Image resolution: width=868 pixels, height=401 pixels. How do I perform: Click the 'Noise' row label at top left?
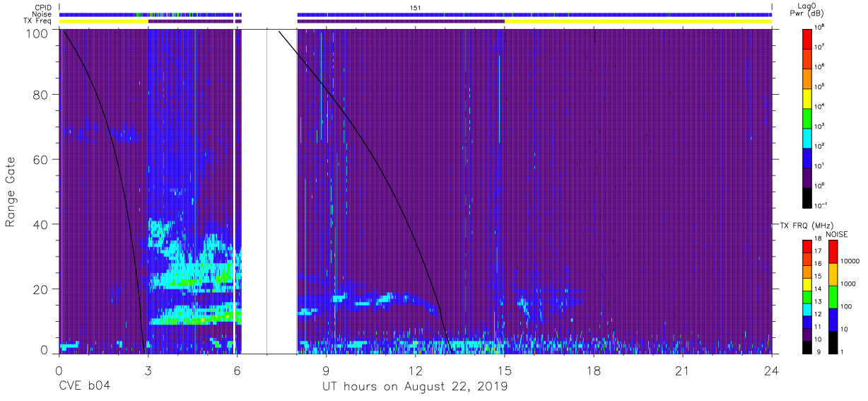(42, 14)
